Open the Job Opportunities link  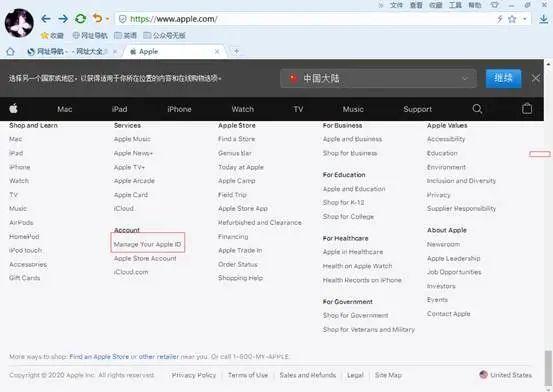pyautogui.click(x=454, y=272)
